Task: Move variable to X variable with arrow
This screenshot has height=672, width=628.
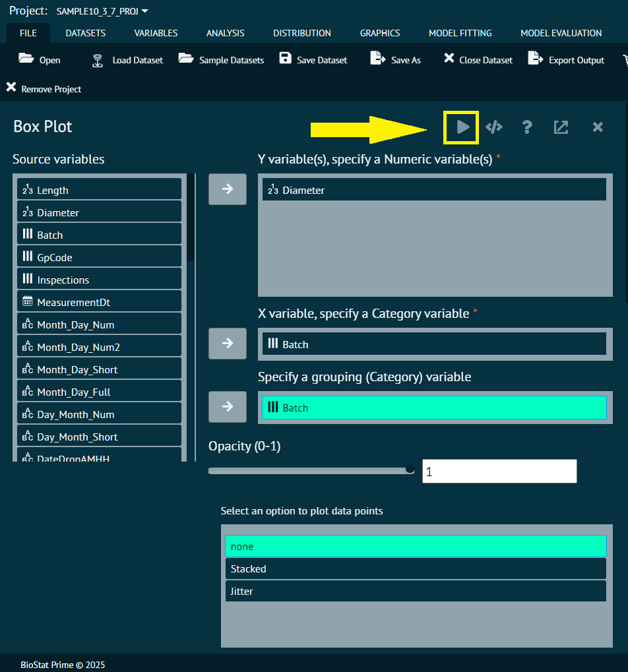Action: click(228, 344)
